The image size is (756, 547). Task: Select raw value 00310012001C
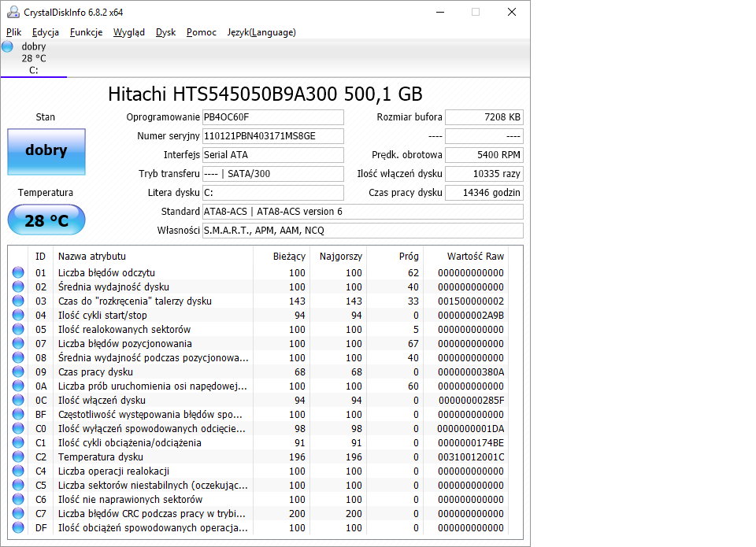[471, 456]
